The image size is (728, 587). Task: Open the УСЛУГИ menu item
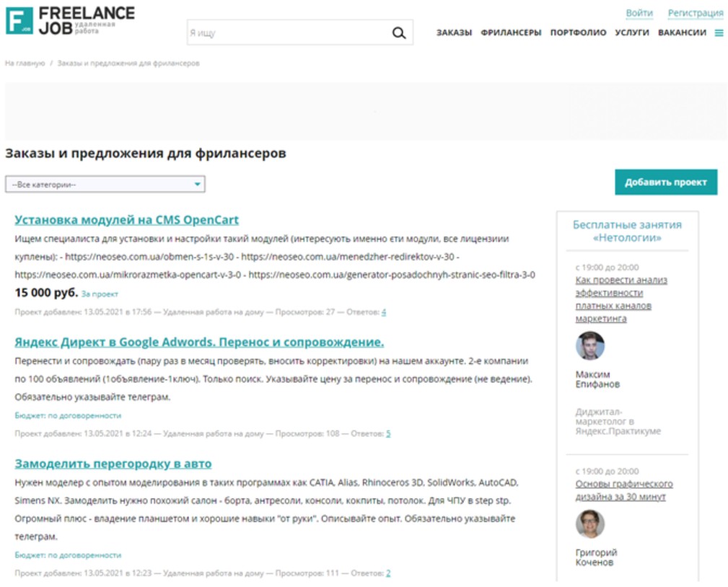coord(632,32)
